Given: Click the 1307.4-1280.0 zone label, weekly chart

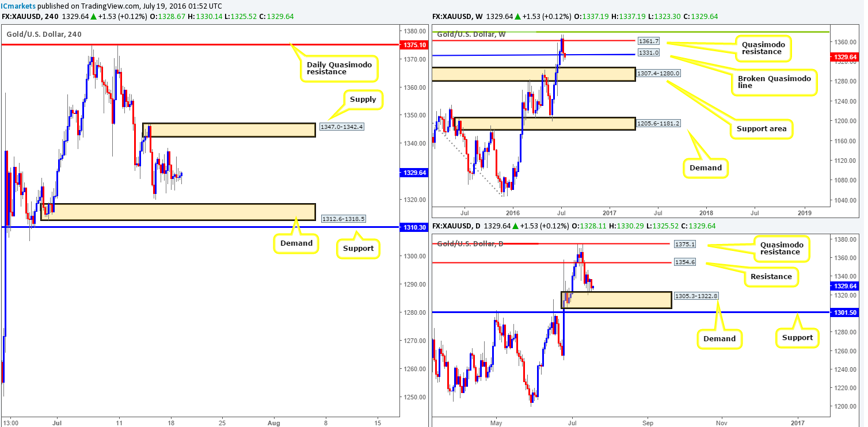Looking at the screenshot, I should click(x=658, y=74).
